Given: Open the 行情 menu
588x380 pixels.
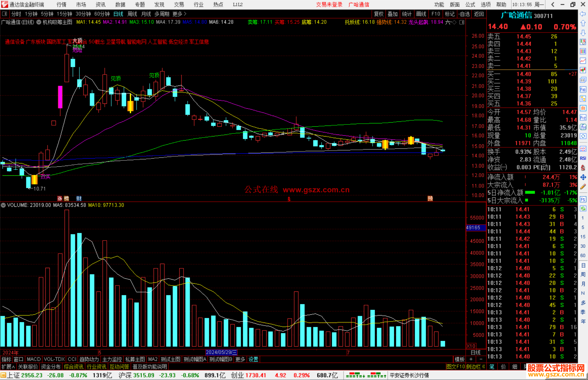Looking at the screenshot, I should click(x=62, y=5).
